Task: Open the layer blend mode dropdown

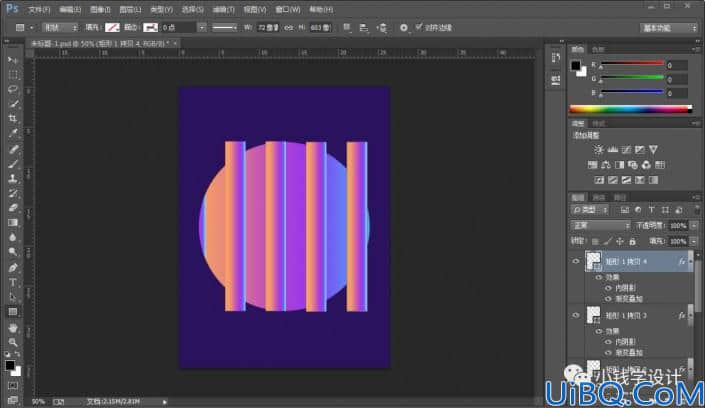Action: click(x=600, y=225)
